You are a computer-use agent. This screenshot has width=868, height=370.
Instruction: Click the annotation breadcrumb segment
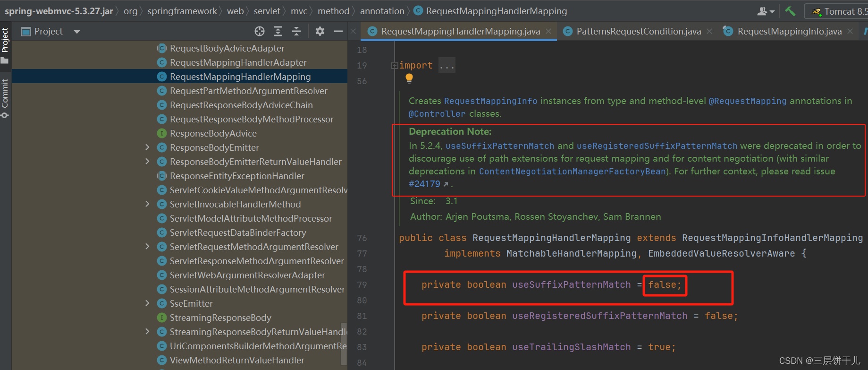coord(382,11)
